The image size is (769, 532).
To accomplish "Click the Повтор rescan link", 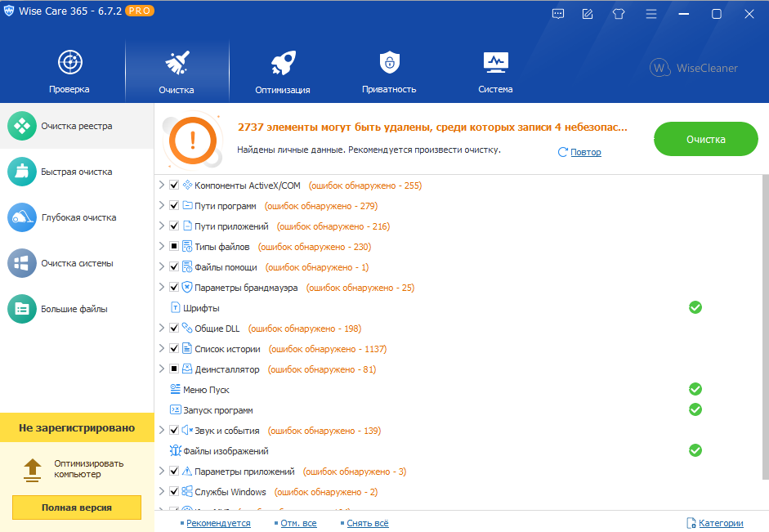I will [x=586, y=152].
